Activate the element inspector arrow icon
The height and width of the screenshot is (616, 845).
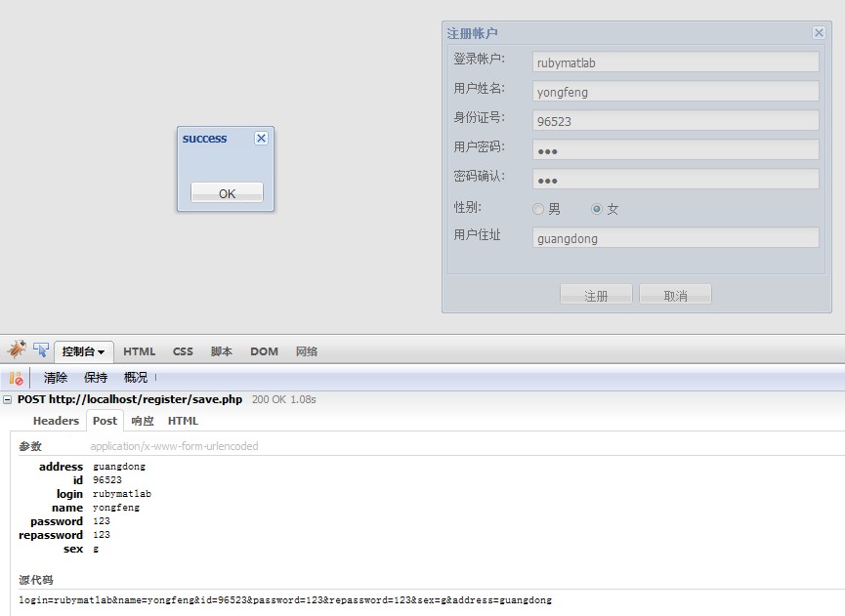pos(41,349)
